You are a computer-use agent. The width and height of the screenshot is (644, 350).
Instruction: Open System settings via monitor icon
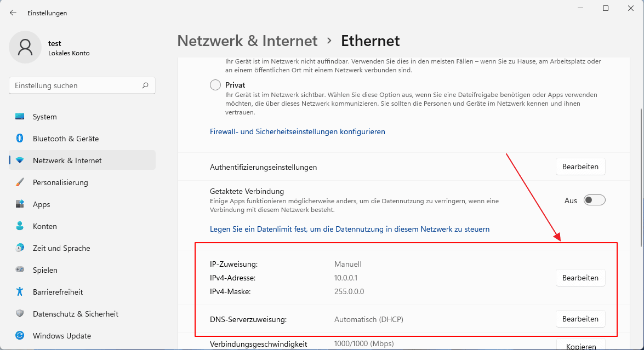pyautogui.click(x=20, y=117)
